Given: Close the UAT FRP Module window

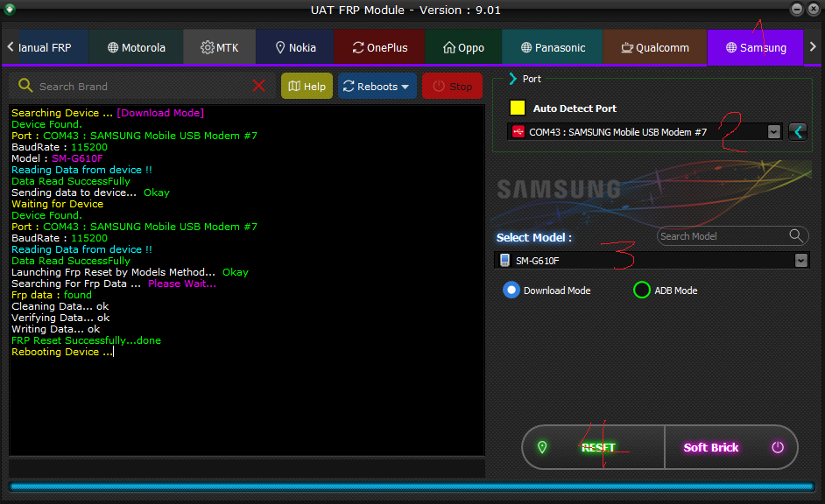Looking at the screenshot, I should pyautogui.click(x=814, y=9).
